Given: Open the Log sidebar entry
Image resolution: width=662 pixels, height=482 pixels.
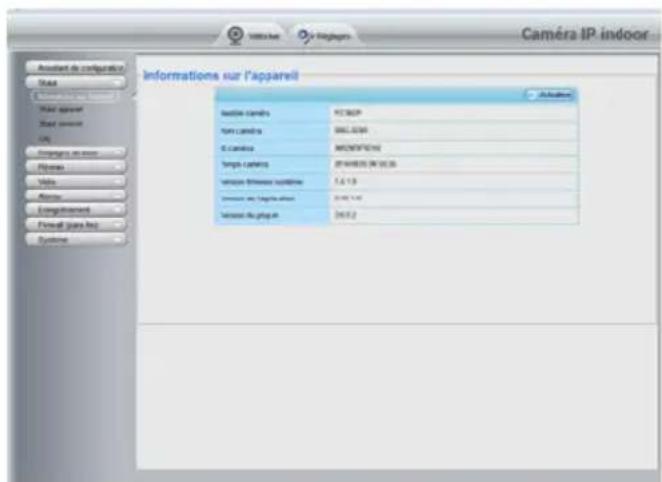Looking at the screenshot, I should [x=44, y=138].
